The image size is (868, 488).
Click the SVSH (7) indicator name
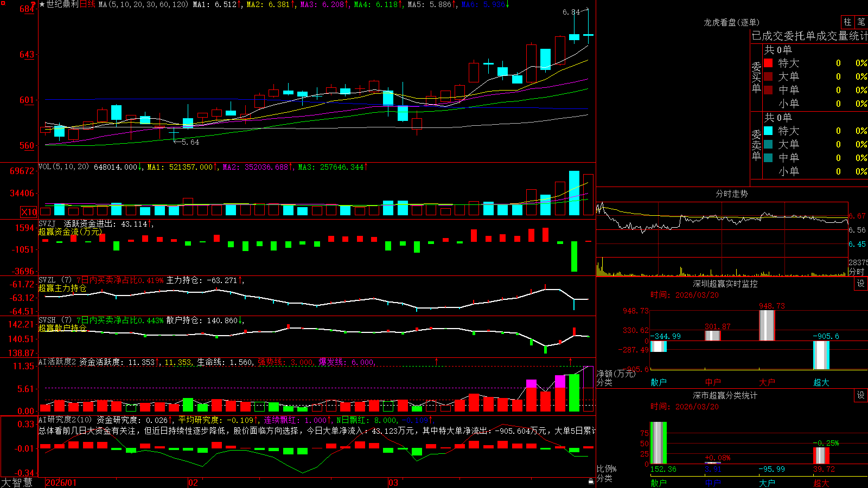(x=55, y=320)
